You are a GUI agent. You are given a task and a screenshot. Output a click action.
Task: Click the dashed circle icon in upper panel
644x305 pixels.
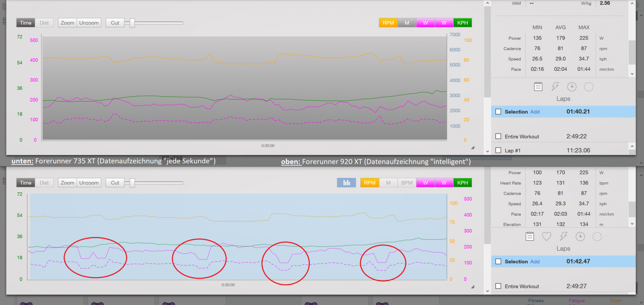pos(588,87)
